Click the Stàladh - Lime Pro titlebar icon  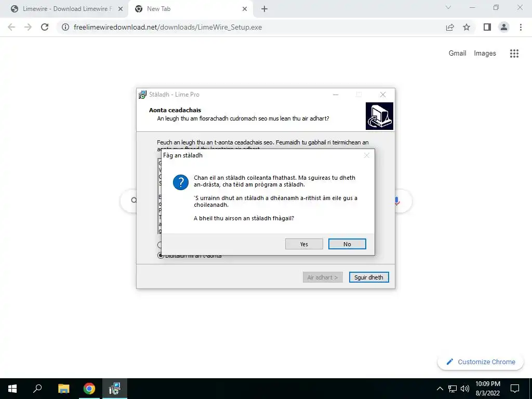click(x=142, y=95)
